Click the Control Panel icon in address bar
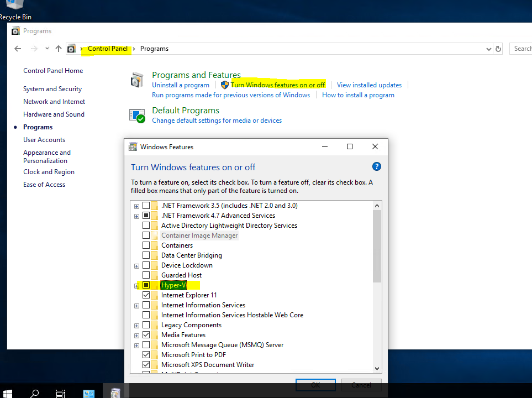The height and width of the screenshot is (398, 532). [x=71, y=49]
